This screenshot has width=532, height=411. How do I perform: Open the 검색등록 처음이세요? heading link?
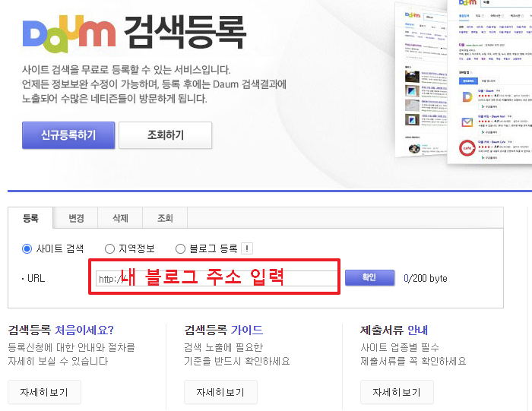pos(61,330)
